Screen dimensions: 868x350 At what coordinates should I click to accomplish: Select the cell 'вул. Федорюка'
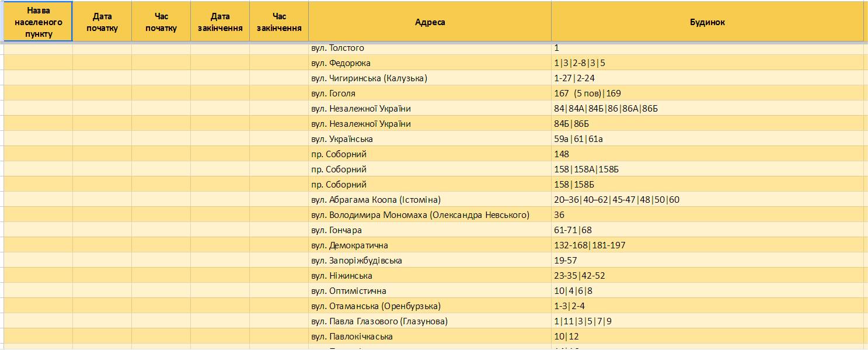[430, 63]
